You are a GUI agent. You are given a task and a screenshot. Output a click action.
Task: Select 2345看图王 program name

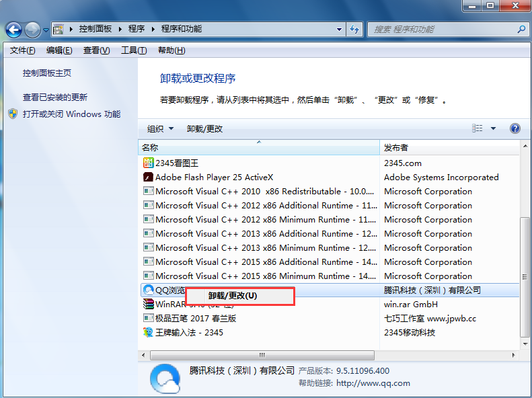pyautogui.click(x=177, y=163)
